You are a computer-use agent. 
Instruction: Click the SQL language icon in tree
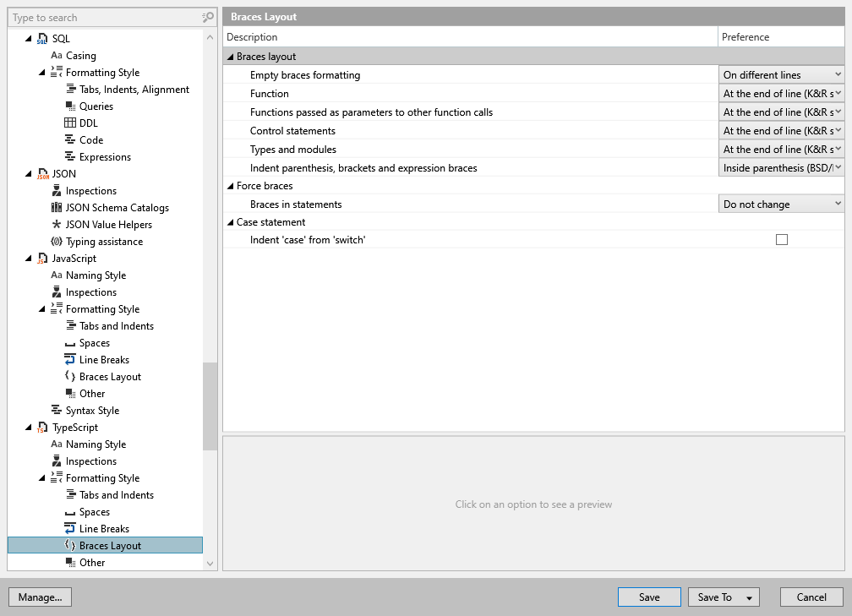click(x=42, y=39)
